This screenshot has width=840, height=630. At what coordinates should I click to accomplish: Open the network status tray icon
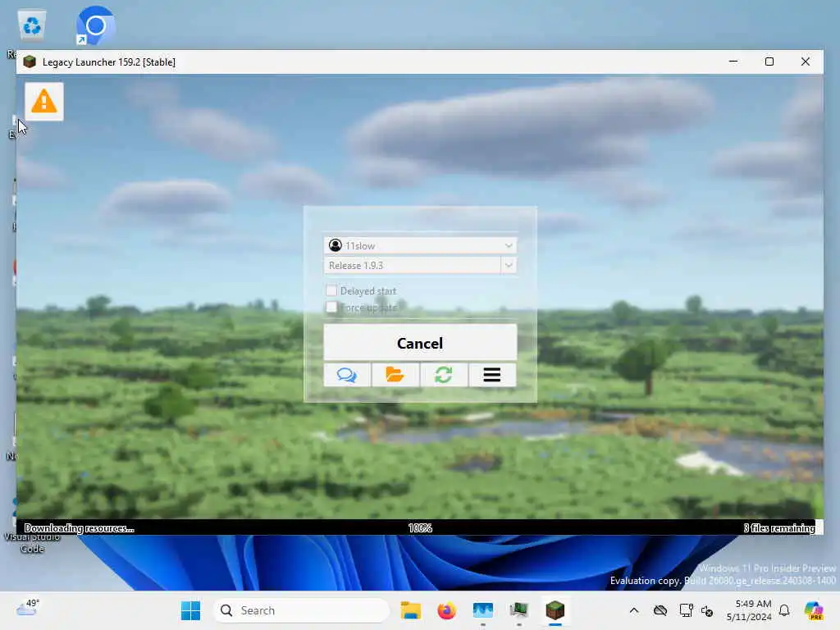click(686, 610)
